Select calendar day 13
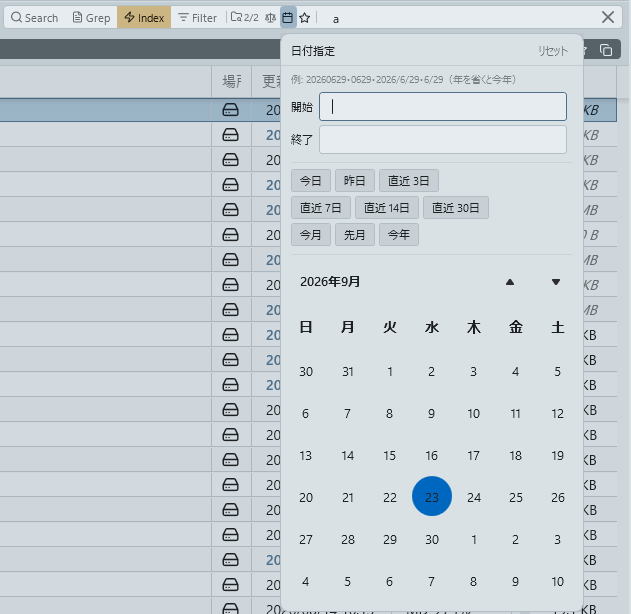 (x=305, y=455)
